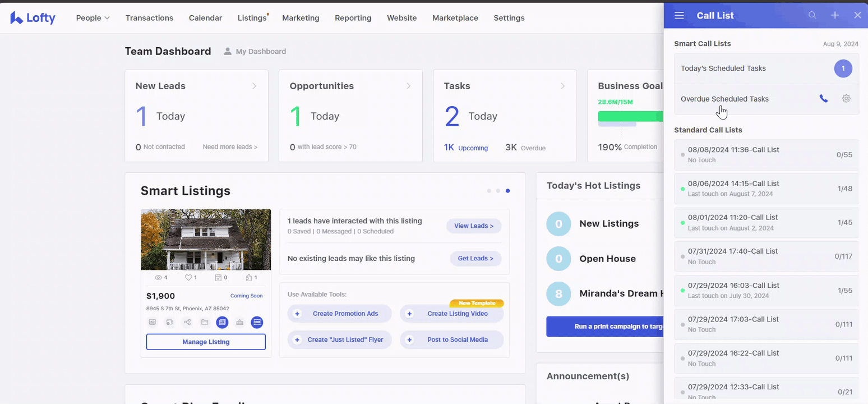The height and width of the screenshot is (404, 868).
Task: Click the New Listings count circle
Action: coord(558,224)
